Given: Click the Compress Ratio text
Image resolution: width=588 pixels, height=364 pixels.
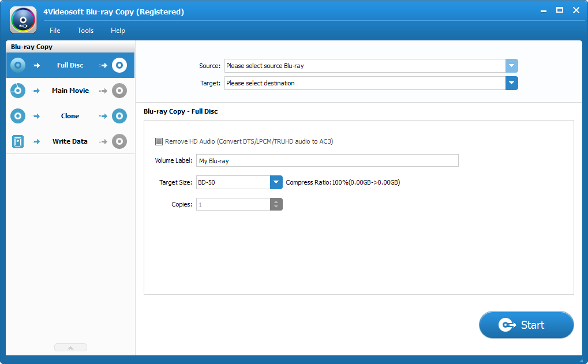Looking at the screenshot, I should click(x=343, y=182).
